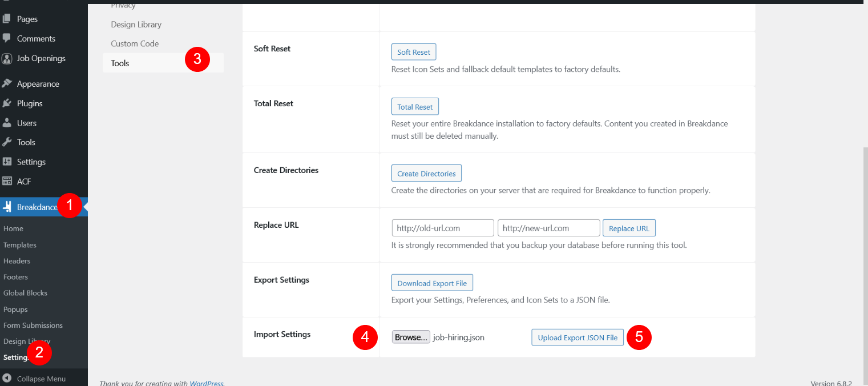Image resolution: width=868 pixels, height=386 pixels.
Task: Select the Tools settings tab
Action: (163, 63)
